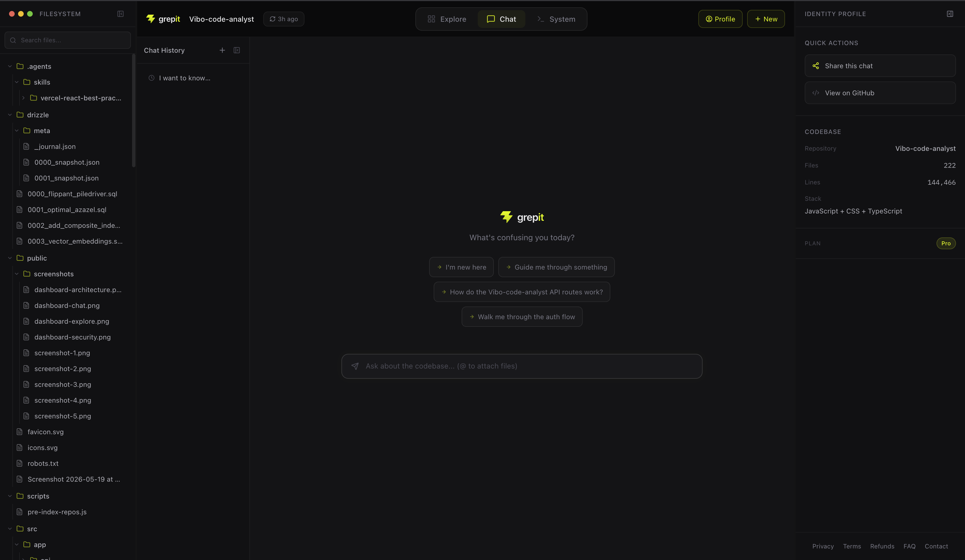Click the folder icon of .agents

tap(20, 66)
